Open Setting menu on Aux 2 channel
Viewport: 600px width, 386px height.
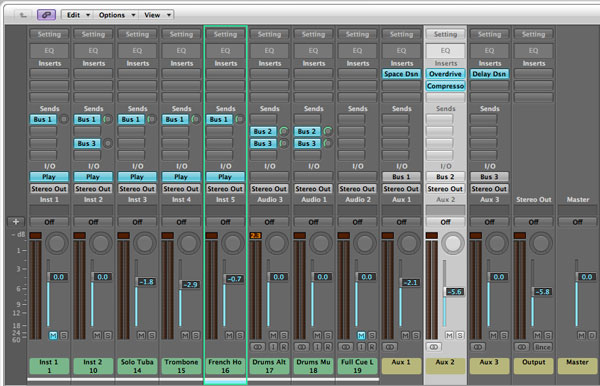(445, 34)
